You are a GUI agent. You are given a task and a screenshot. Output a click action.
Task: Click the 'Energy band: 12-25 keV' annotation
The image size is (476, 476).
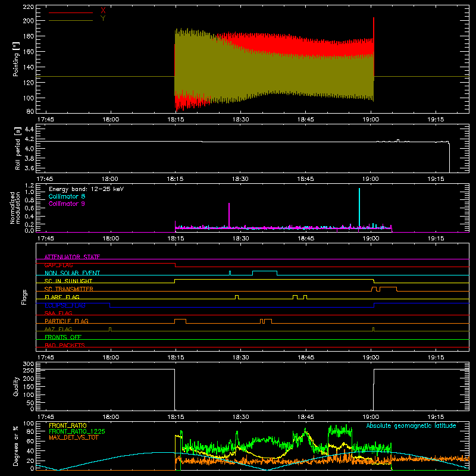[x=86, y=189]
